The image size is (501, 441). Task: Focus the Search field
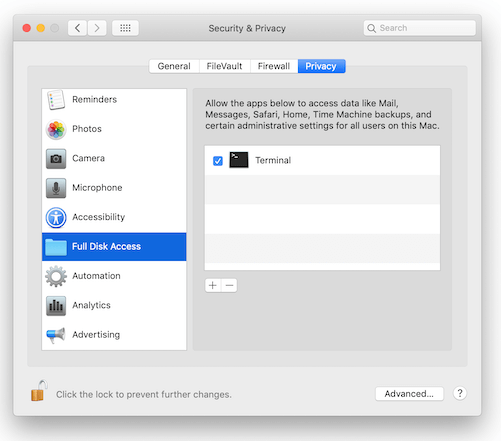point(420,28)
